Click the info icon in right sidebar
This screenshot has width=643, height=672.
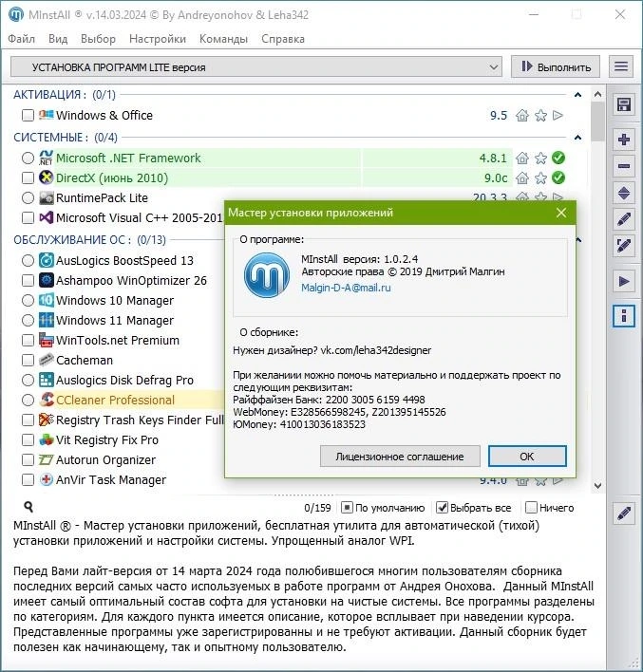[x=624, y=316]
